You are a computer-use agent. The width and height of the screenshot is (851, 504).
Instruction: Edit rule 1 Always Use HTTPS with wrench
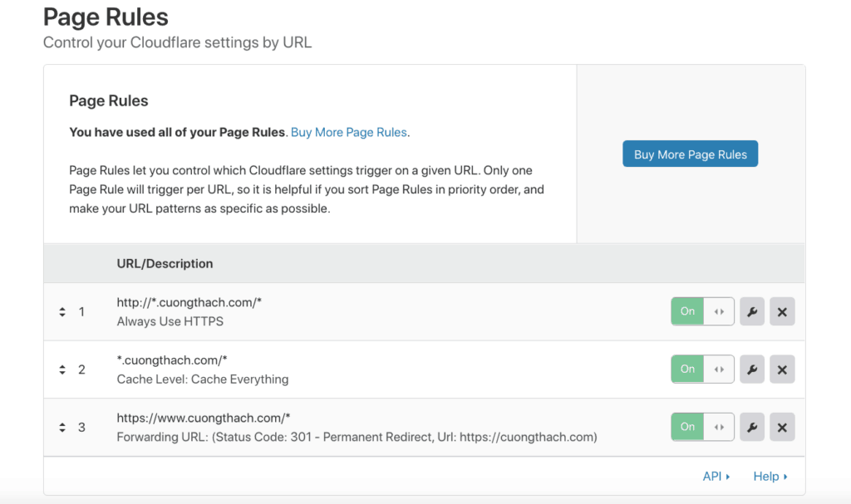[751, 311]
